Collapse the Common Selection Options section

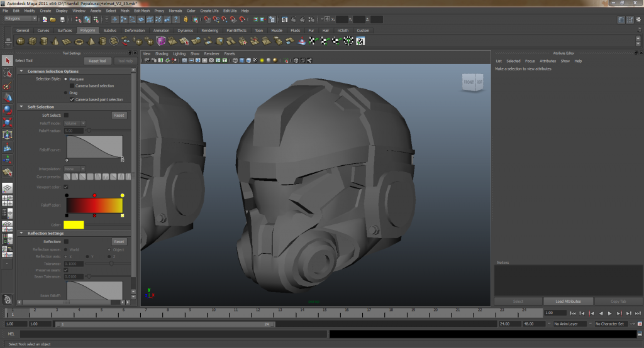pos(23,72)
